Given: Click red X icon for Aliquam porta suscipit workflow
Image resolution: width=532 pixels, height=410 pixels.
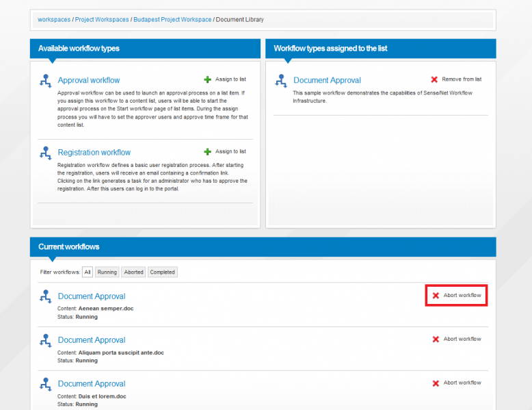Looking at the screenshot, I should [x=436, y=339].
